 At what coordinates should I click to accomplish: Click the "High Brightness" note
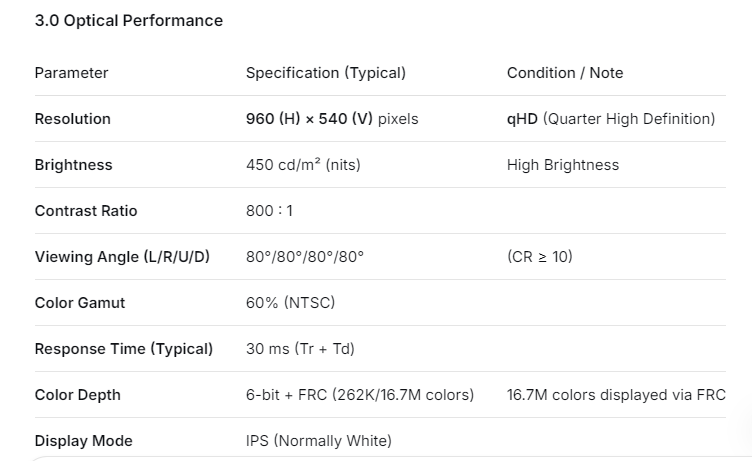563,165
